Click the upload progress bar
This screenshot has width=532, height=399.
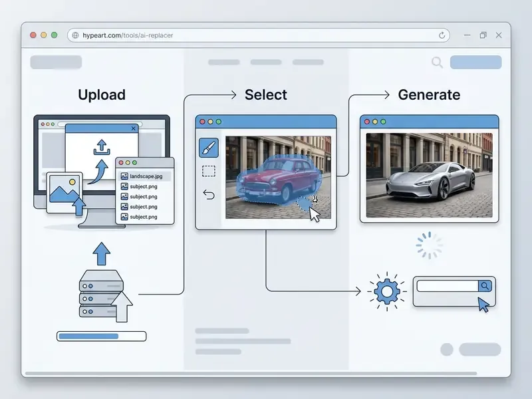pos(102,336)
